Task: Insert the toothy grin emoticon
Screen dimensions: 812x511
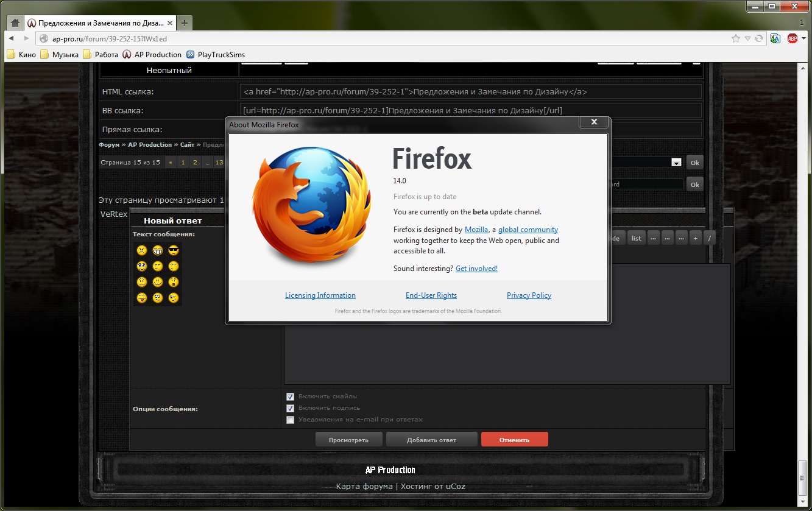Action: (x=158, y=250)
